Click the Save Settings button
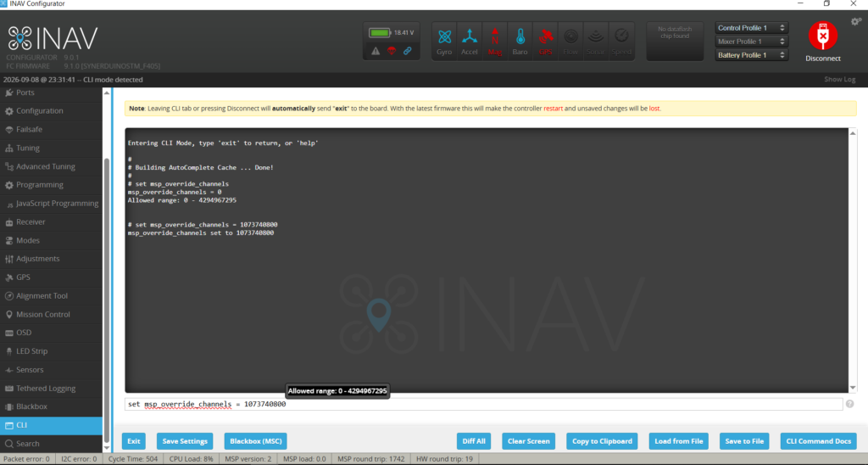The width and height of the screenshot is (868, 465). 185,441
